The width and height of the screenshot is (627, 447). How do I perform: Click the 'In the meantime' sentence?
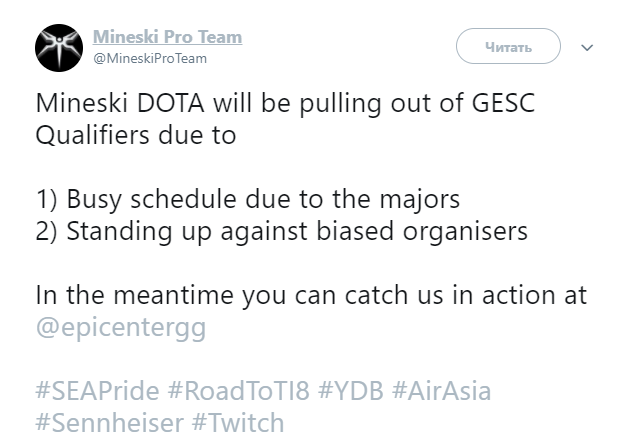pos(311,295)
